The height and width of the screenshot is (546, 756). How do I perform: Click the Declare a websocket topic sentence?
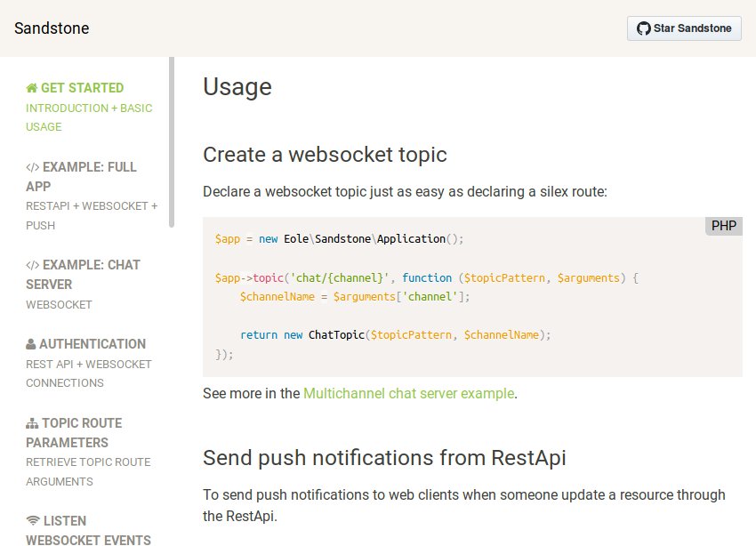[405, 192]
